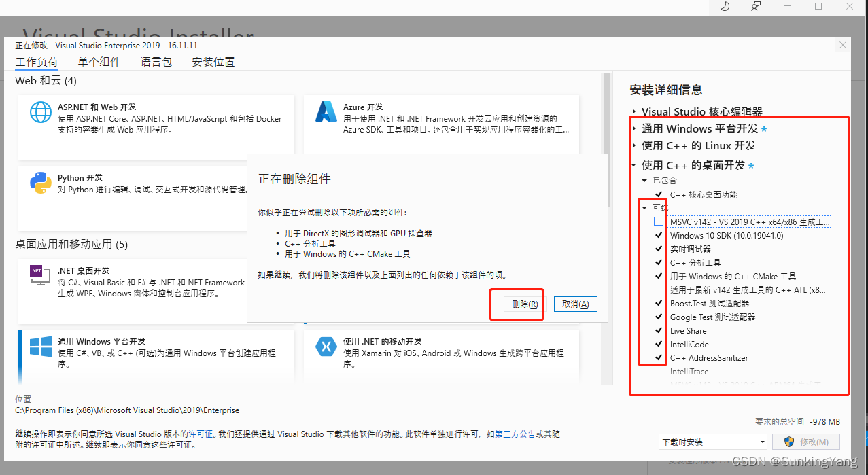Switch to the 语言包 tab
The width and height of the screenshot is (868, 475).
(156, 62)
